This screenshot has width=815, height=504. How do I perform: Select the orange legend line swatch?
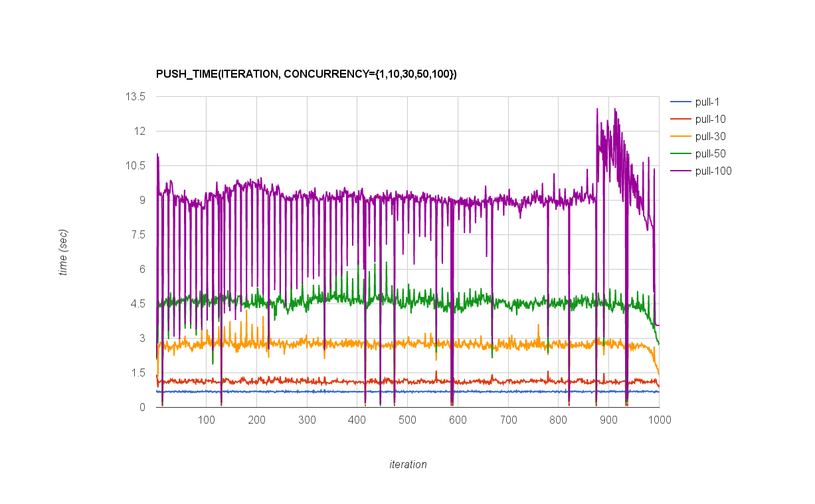click(679, 137)
